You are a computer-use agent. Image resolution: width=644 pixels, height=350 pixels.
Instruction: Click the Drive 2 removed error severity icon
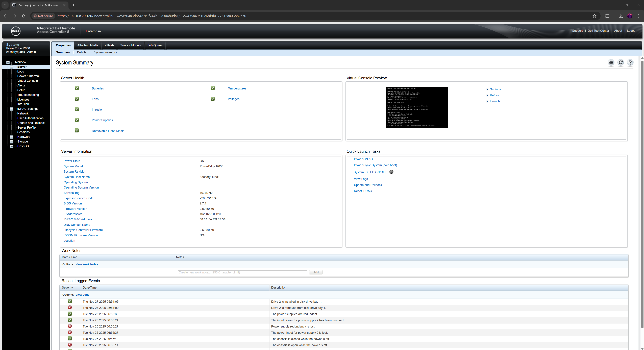[70, 308]
